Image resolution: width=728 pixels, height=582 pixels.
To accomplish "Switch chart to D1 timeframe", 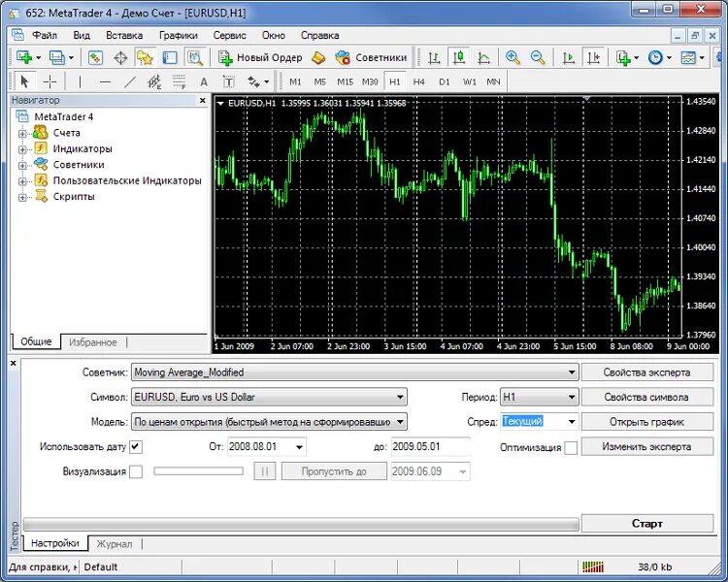I will point(445,82).
